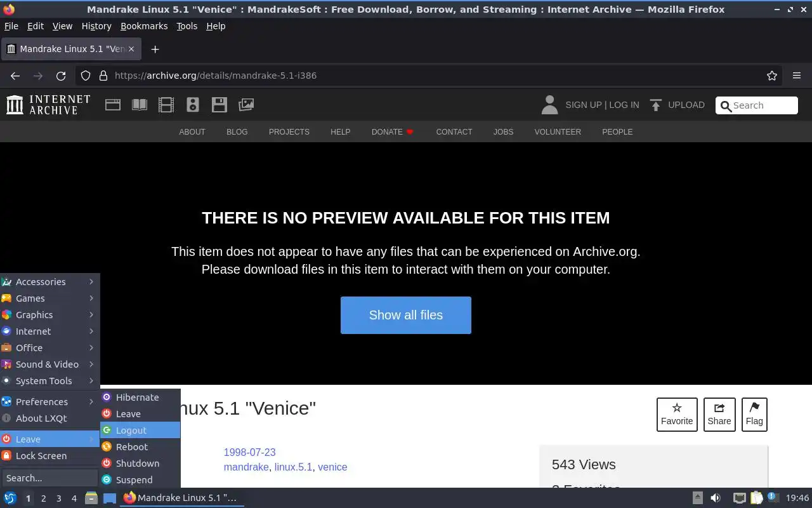Image resolution: width=812 pixels, height=508 pixels.
Task: Click the removable media tray icon
Action: pyautogui.click(x=697, y=498)
